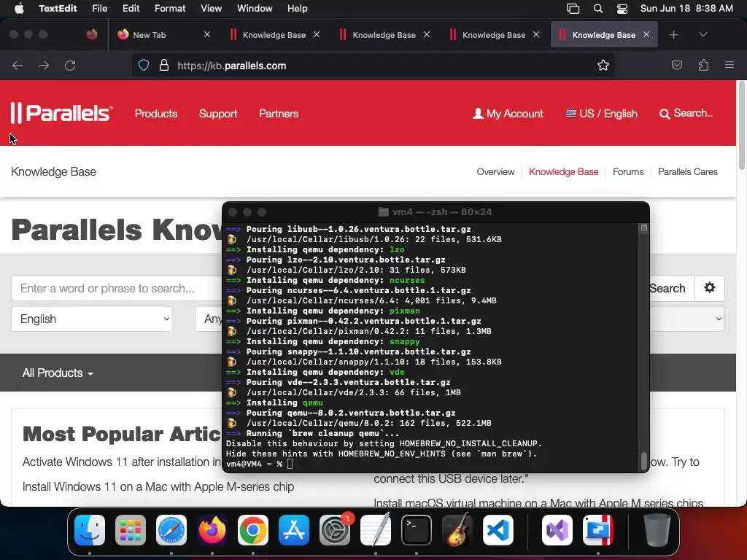Open the US / English region selector

coord(601,113)
